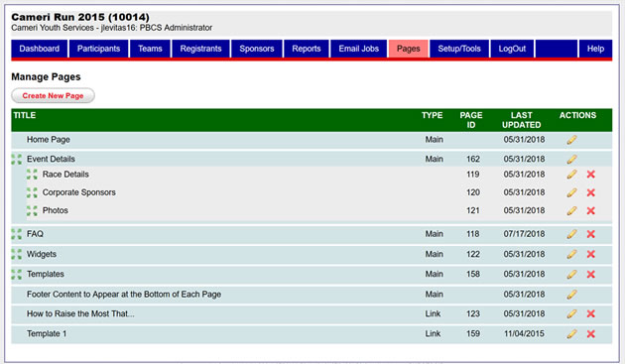The height and width of the screenshot is (364, 625).
Task: Open the Help tab
Action: [595, 49]
